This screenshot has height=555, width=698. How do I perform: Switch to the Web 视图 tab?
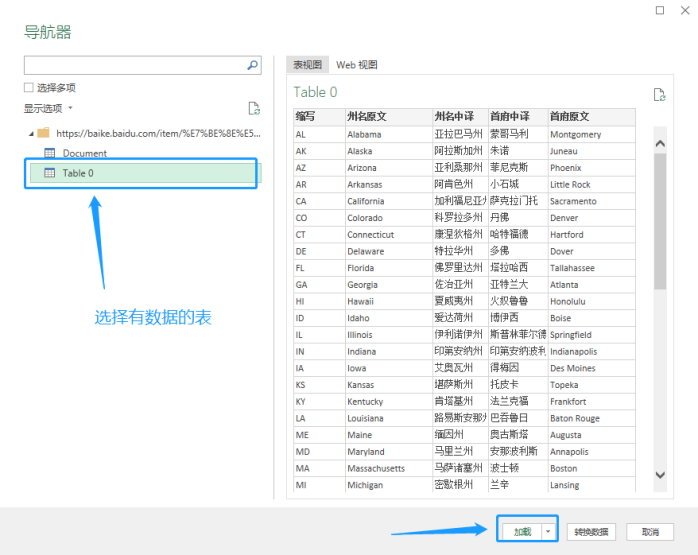[x=357, y=65]
